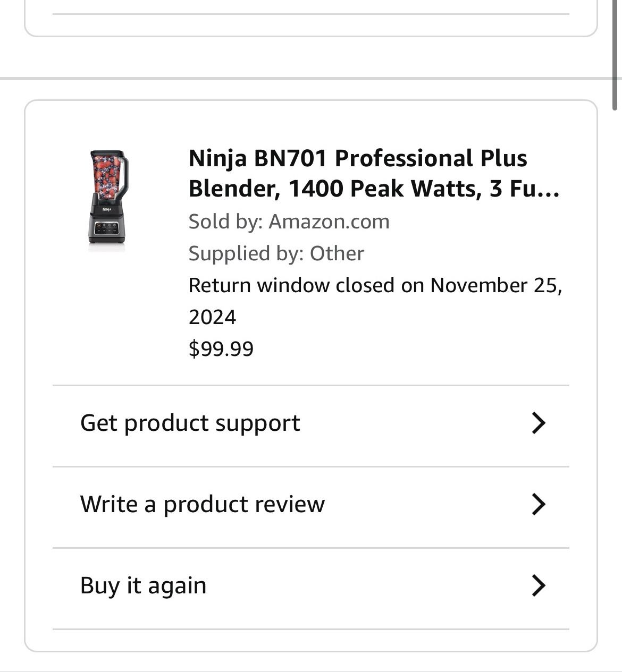
Task: Tap the chevron beside Get product support
Action: click(539, 423)
